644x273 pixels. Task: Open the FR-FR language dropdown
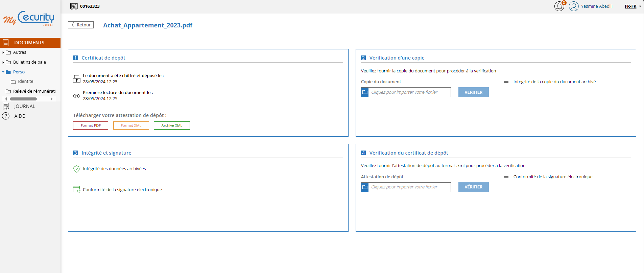633,6
